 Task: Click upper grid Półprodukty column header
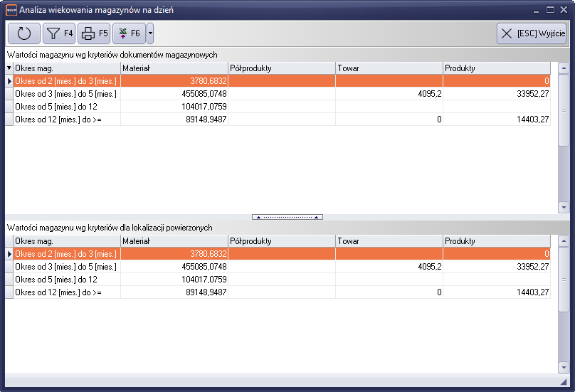282,68
